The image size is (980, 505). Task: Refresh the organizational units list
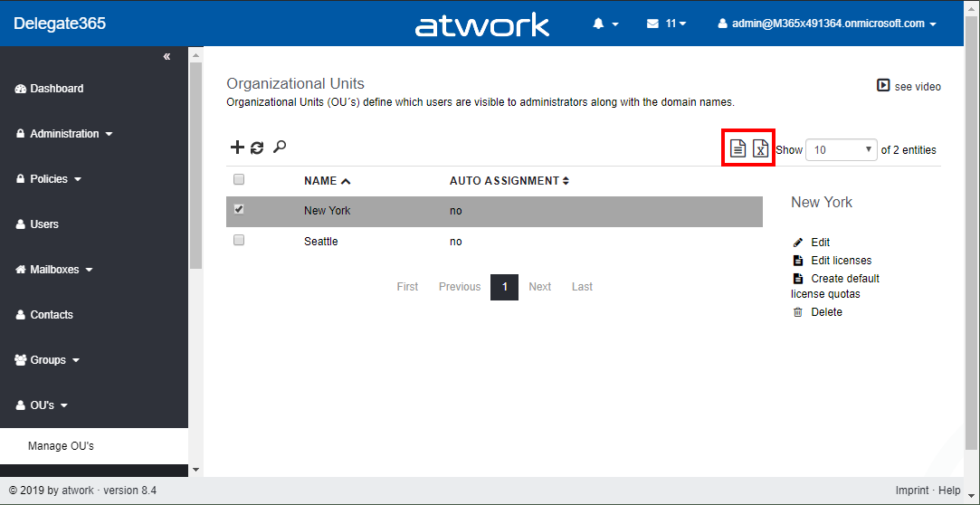tap(257, 148)
